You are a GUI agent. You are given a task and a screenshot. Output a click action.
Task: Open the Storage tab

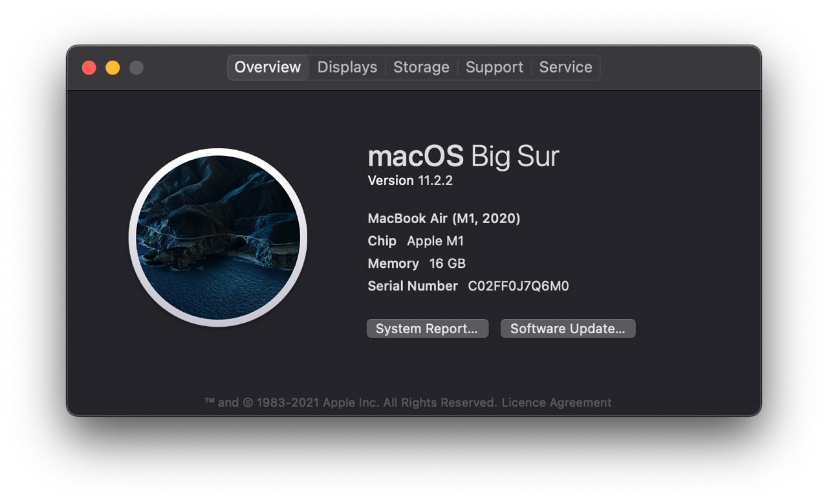coord(421,67)
